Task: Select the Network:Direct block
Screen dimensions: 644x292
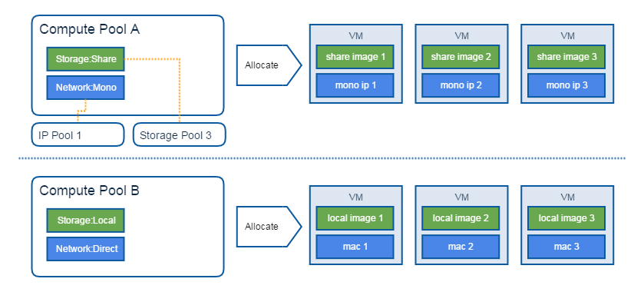Action: (x=85, y=249)
